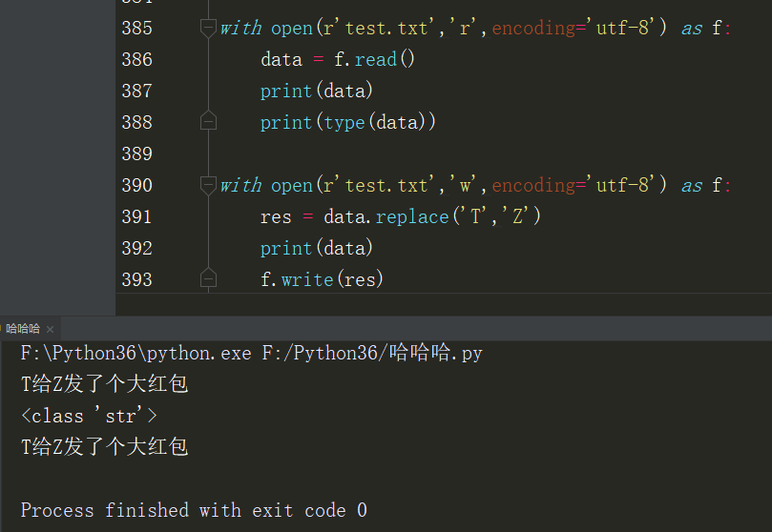Click f.write(res) on line 393
Image resolution: width=772 pixels, height=532 pixels.
click(322, 279)
